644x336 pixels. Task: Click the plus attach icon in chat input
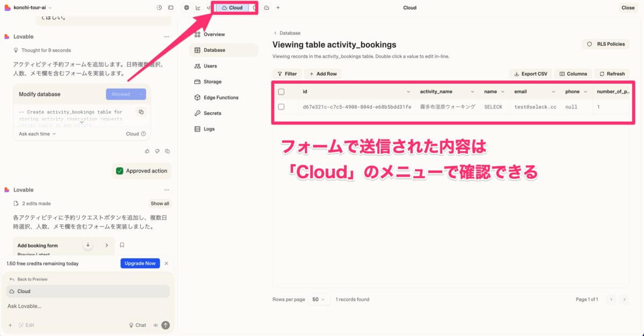tap(10, 325)
